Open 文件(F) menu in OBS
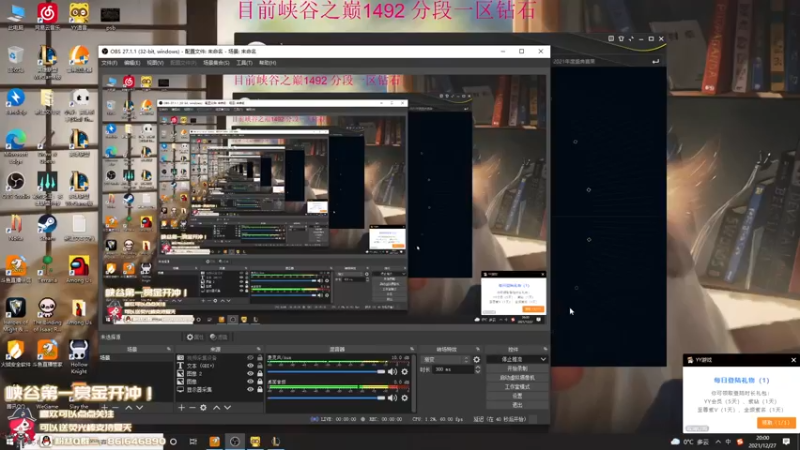The height and width of the screenshot is (450, 800). click(109, 63)
